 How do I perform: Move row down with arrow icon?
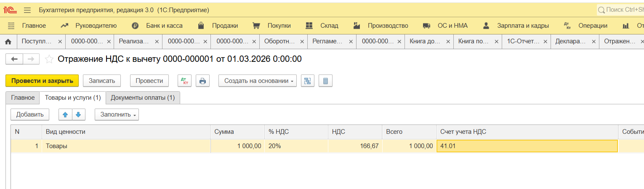point(78,114)
